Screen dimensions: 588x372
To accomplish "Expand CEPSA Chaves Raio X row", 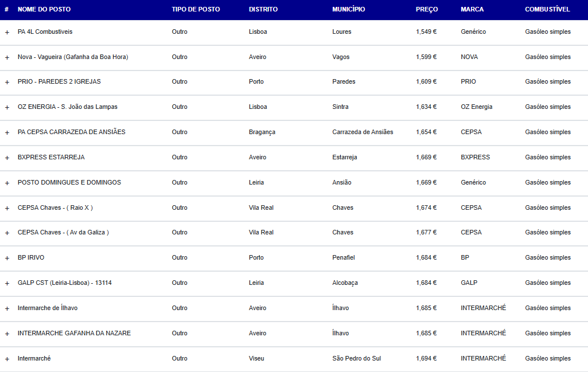I will [7, 208].
